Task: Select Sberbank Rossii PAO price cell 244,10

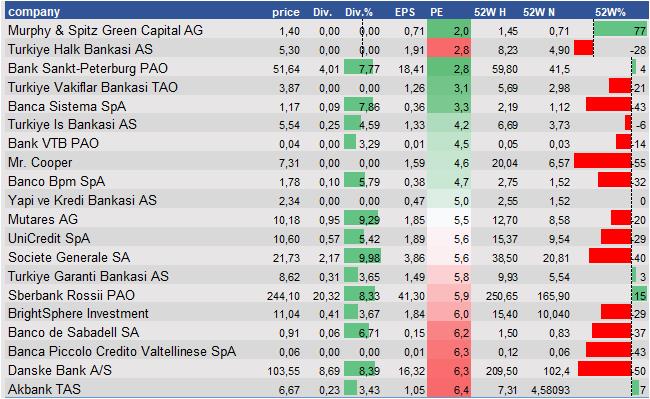Action: pos(284,296)
